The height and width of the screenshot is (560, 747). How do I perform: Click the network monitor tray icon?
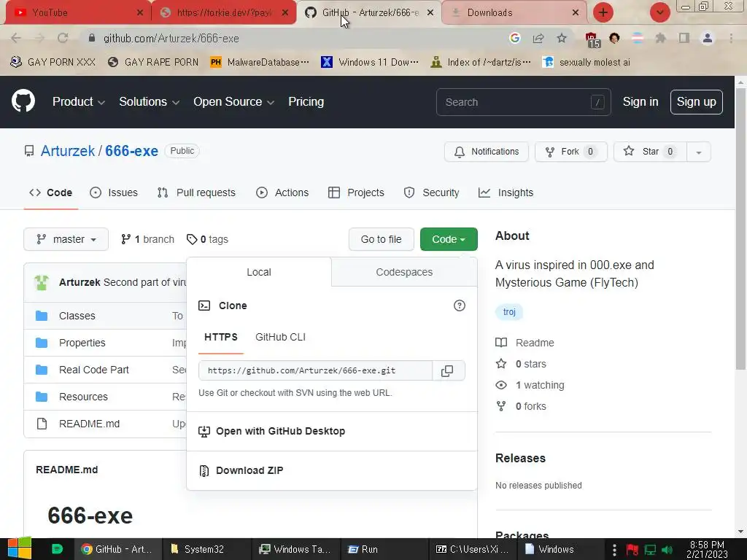(x=650, y=550)
